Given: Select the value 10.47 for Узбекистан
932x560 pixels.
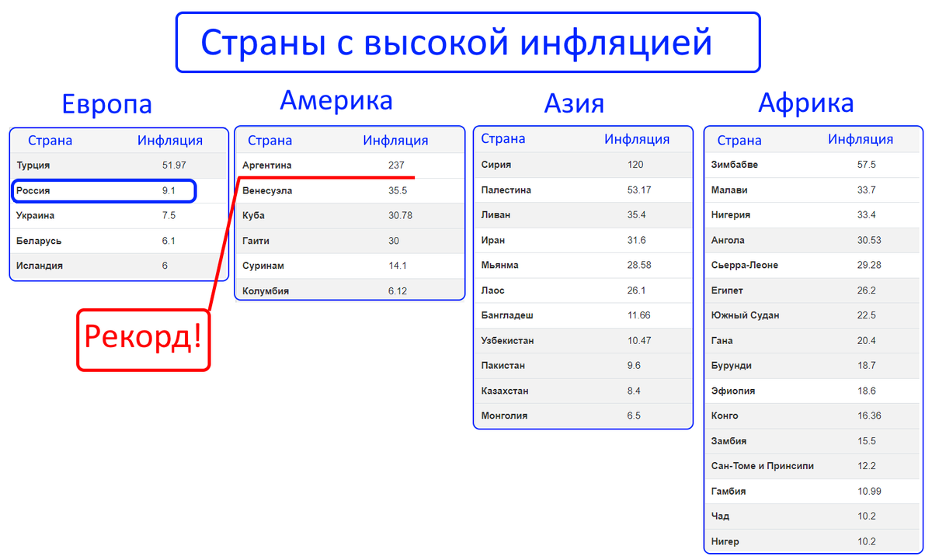Looking at the screenshot, I should 640,340.
